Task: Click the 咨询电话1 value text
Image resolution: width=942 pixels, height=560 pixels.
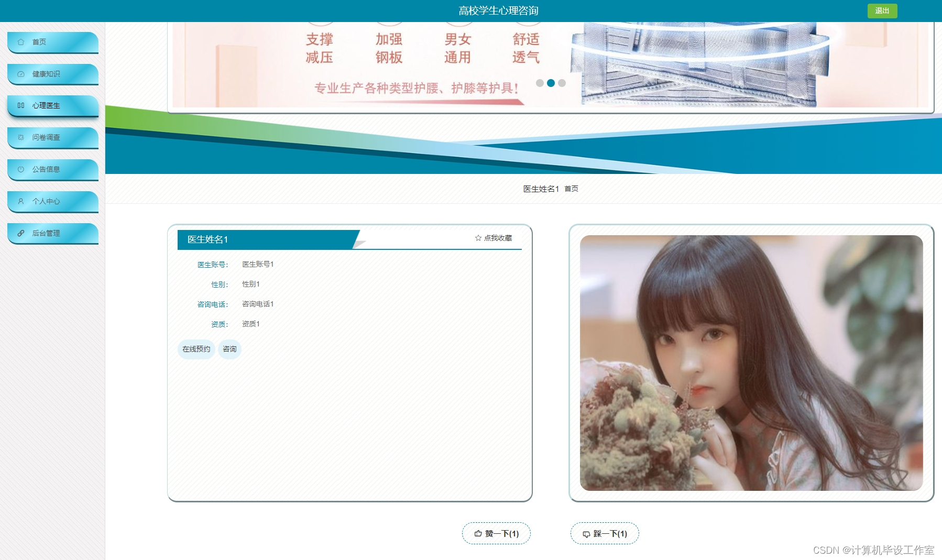Action: click(x=258, y=304)
